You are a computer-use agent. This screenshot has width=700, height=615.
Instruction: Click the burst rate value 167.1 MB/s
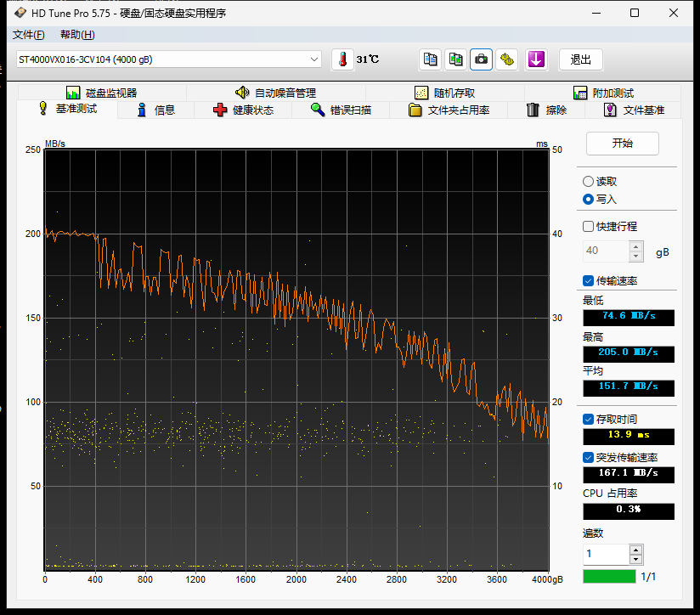(629, 475)
